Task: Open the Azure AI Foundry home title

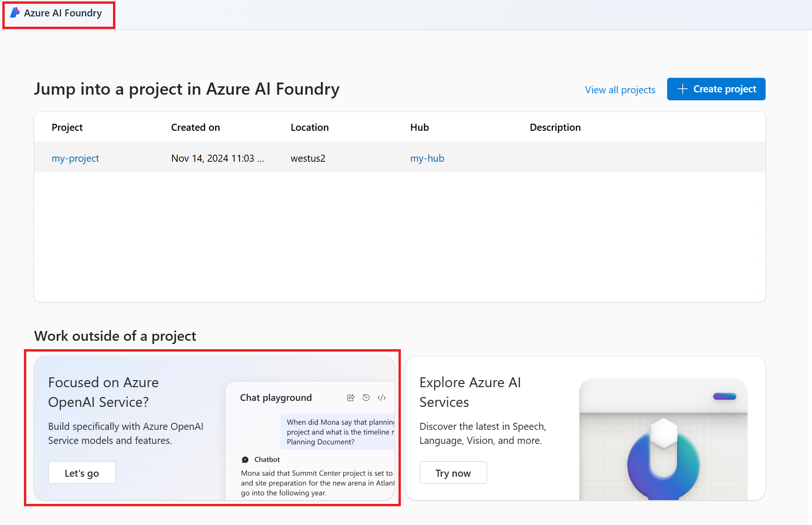Action: point(63,13)
